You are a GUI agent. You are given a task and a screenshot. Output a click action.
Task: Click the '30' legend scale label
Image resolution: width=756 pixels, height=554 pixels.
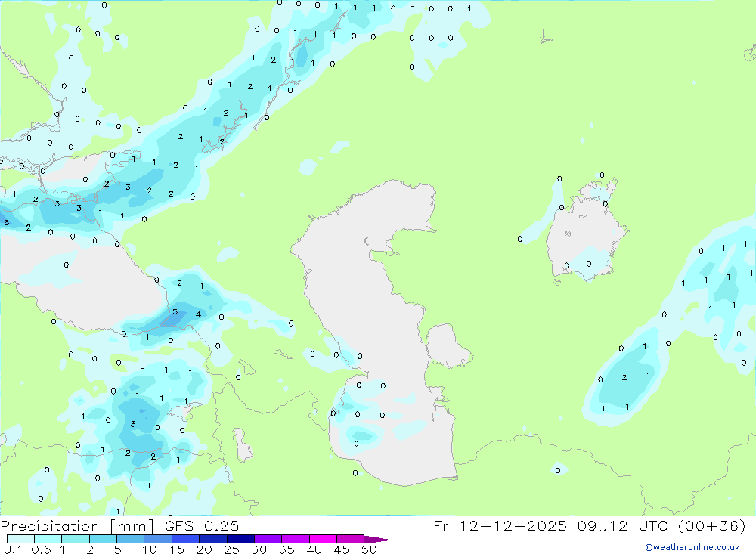click(x=259, y=549)
